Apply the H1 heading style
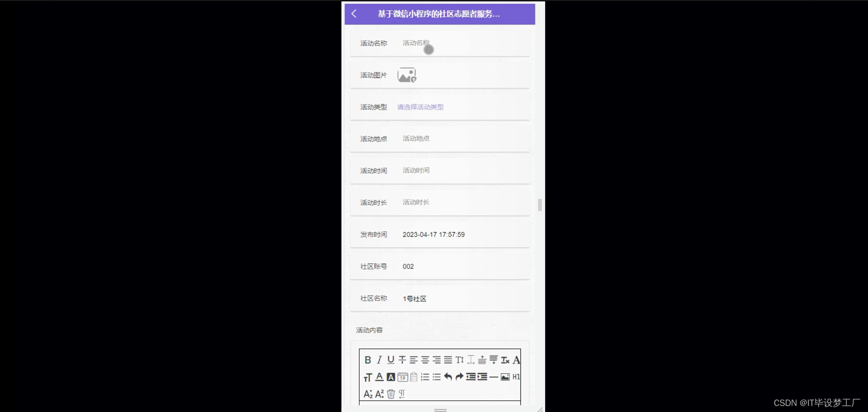The width and height of the screenshot is (868, 412). 516,377
